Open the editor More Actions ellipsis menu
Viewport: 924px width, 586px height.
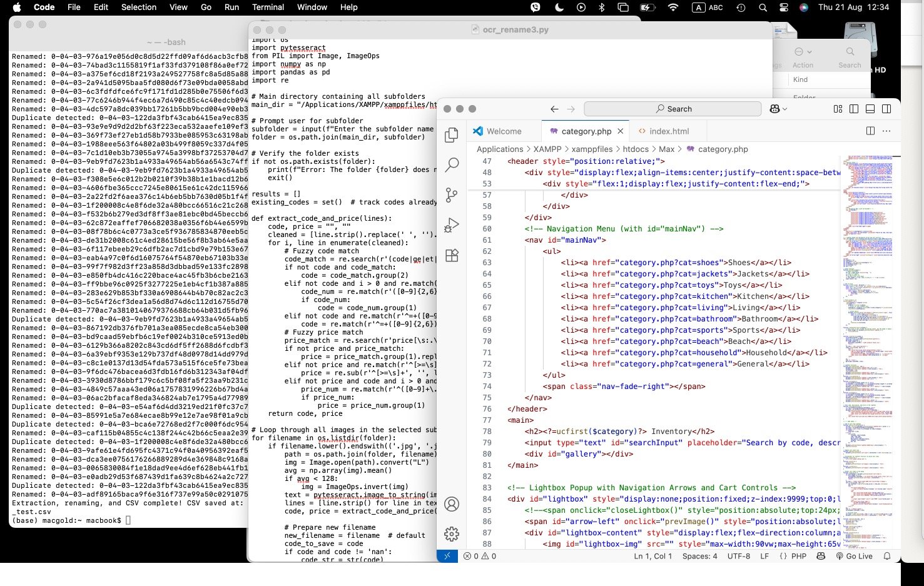pos(886,131)
